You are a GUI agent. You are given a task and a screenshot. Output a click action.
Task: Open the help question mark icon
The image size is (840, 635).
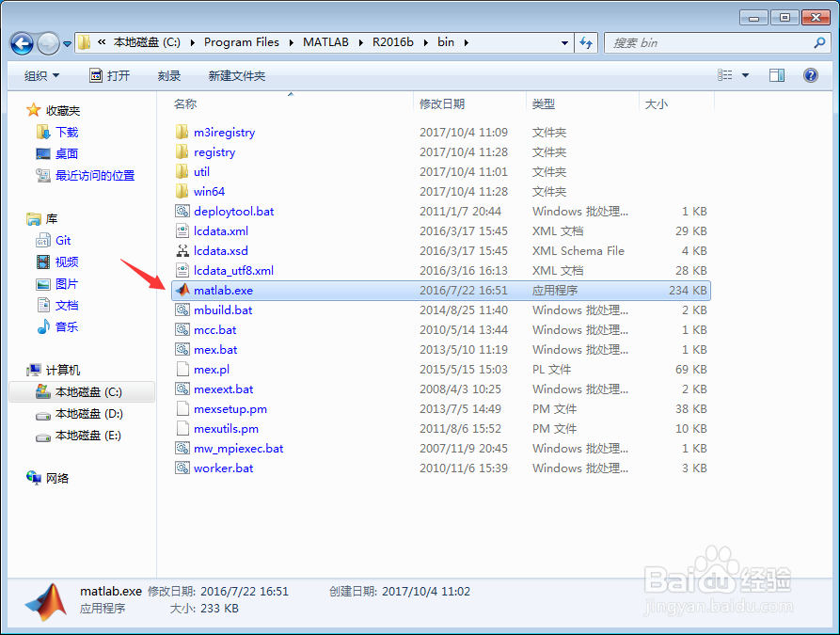[x=811, y=75]
